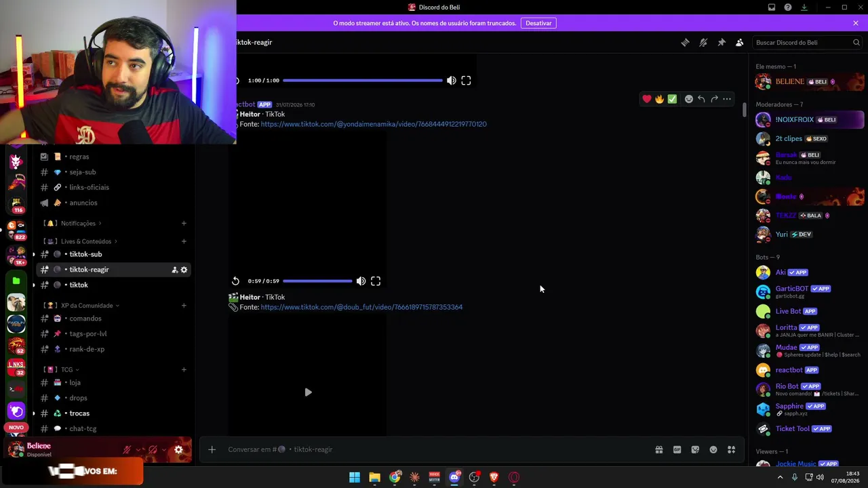Viewport: 868px width, 488px height.
Task: Click the second video's seek bar
Action: (x=317, y=281)
